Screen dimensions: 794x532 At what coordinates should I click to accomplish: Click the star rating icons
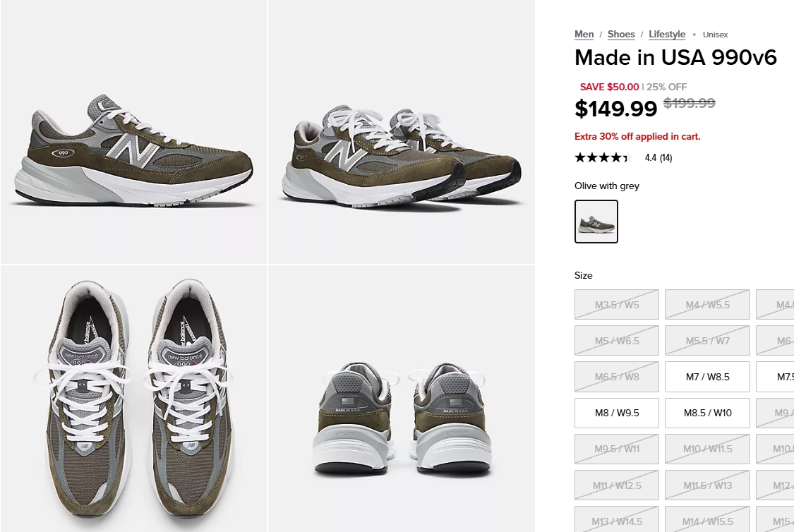[x=601, y=158]
